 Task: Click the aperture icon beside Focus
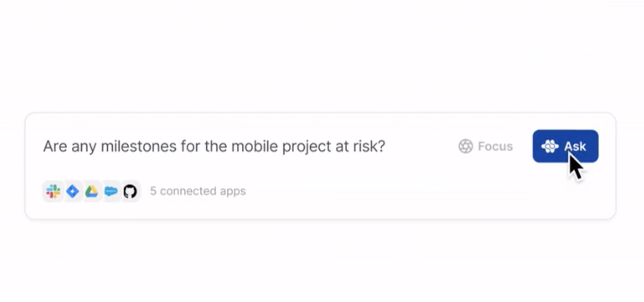pos(466,146)
